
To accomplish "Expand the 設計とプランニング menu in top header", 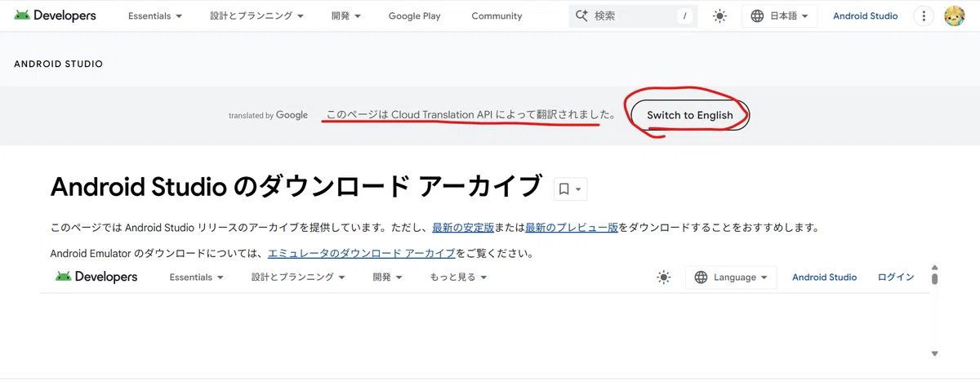I will point(256,16).
